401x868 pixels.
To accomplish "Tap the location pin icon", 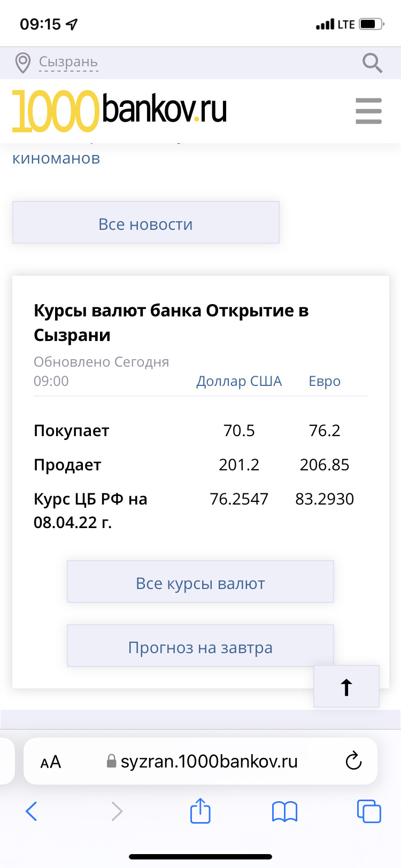I will point(22,63).
